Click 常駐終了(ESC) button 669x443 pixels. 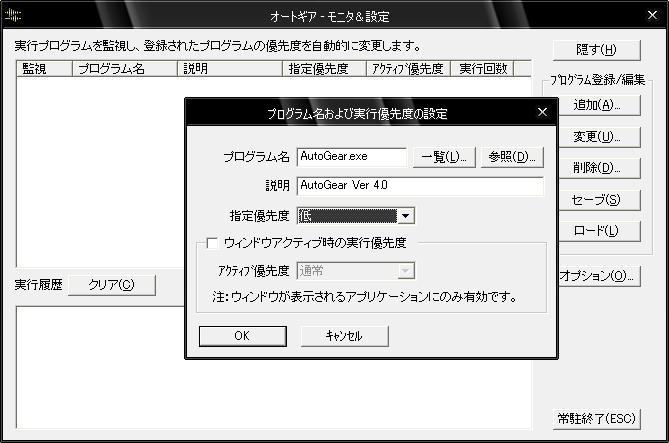[x=596, y=419]
